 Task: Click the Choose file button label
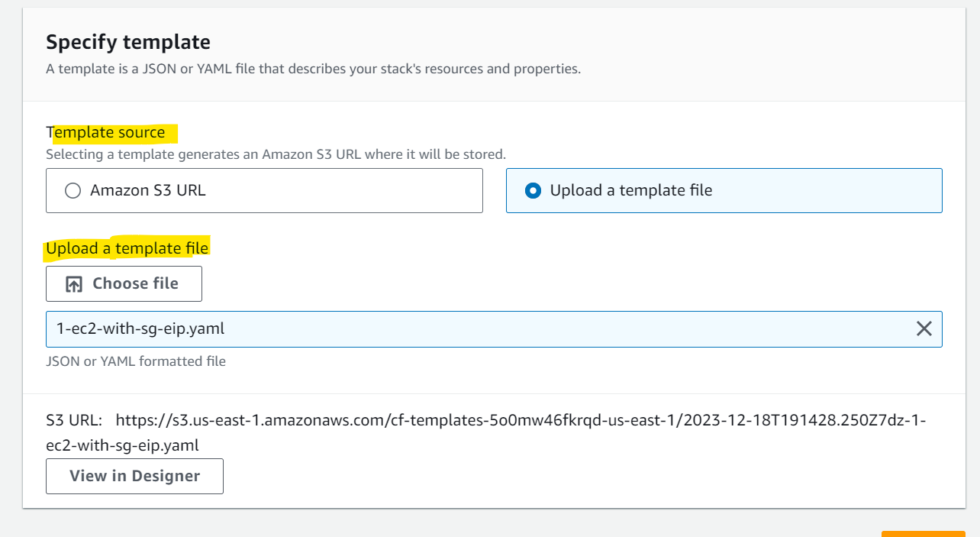pyautogui.click(x=135, y=283)
